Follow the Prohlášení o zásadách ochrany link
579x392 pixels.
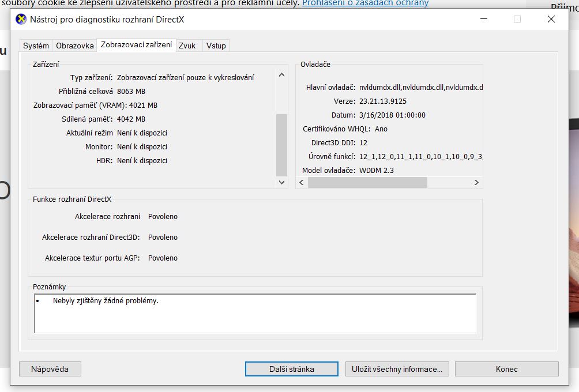[x=365, y=3]
